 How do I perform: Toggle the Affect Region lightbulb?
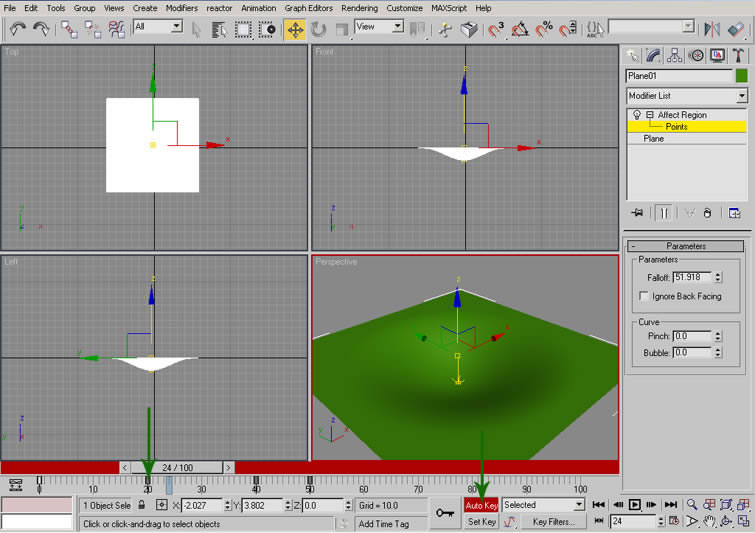click(636, 115)
